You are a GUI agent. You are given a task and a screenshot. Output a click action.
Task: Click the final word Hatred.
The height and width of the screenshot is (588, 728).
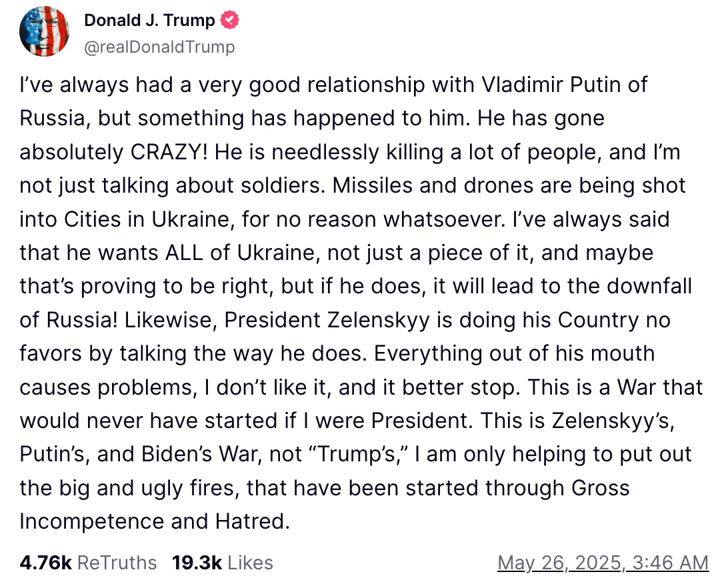coord(252,521)
